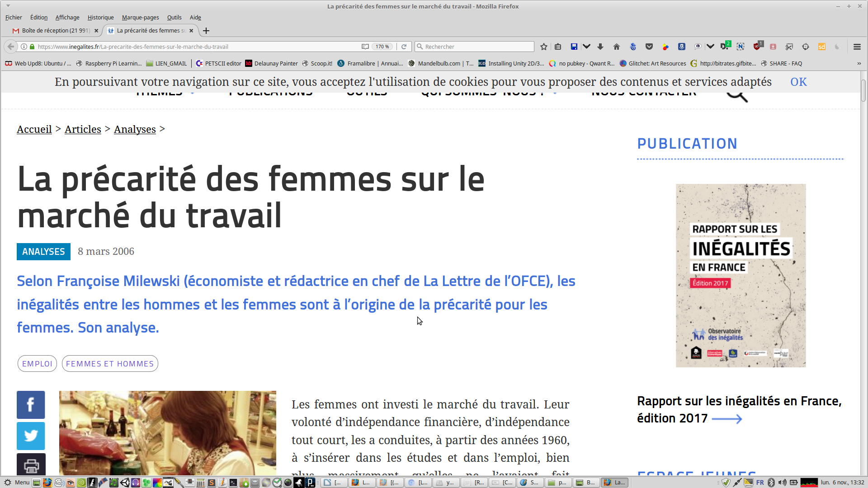Bookmark this page with the star icon
Image resolution: width=868 pixels, height=488 pixels.
tap(544, 47)
